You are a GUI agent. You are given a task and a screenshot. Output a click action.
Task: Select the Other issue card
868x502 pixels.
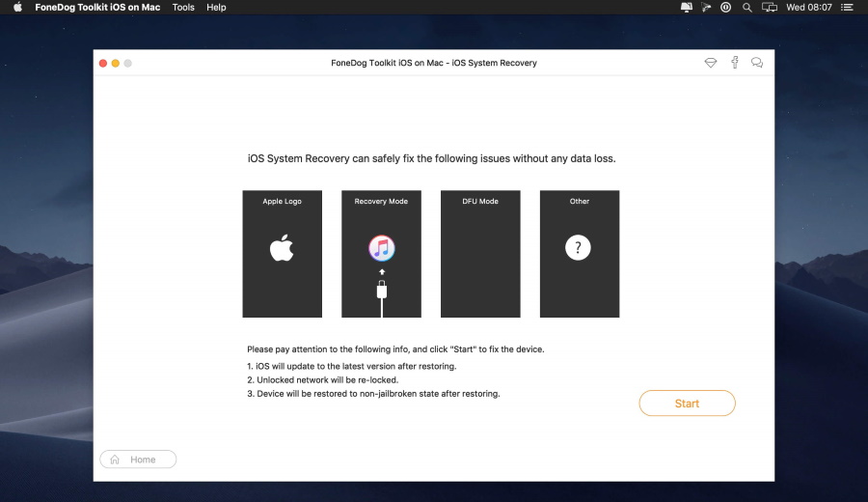pyautogui.click(x=580, y=254)
